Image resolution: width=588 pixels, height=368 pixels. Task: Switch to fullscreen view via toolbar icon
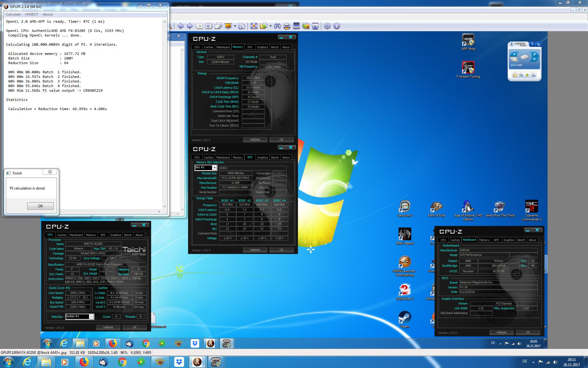click(x=254, y=26)
